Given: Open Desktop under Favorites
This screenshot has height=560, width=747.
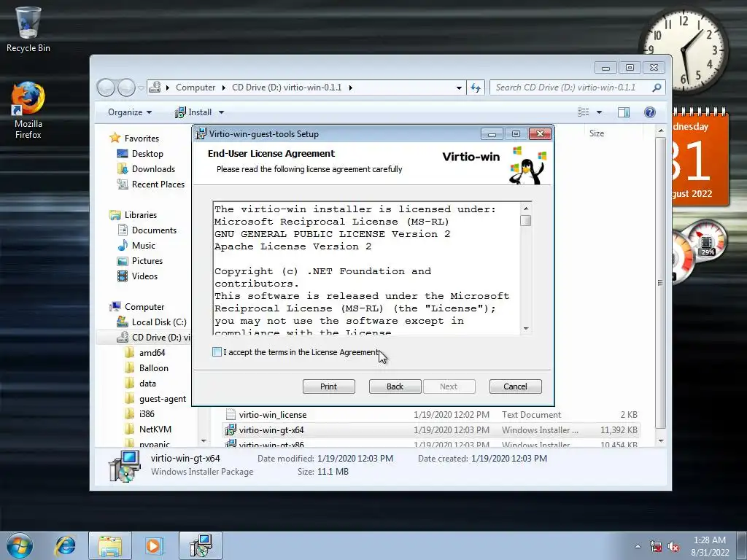Looking at the screenshot, I should 147,154.
